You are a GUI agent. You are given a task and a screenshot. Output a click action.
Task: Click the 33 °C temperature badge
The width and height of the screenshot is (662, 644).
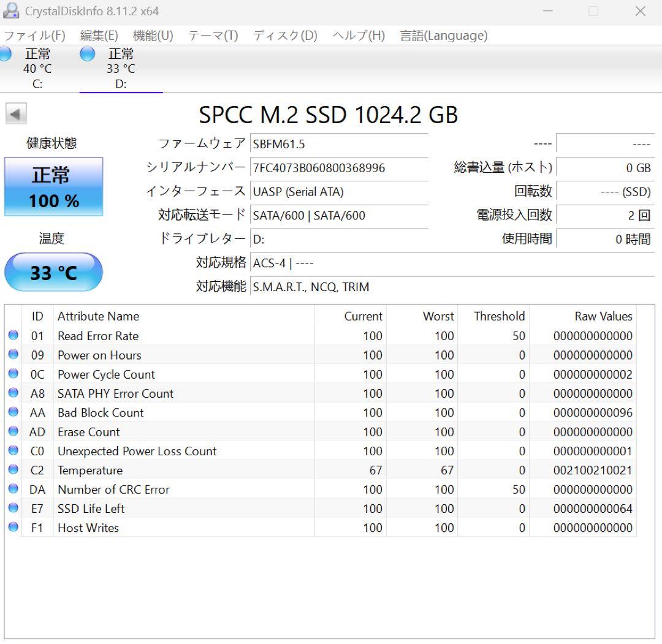[x=53, y=272]
